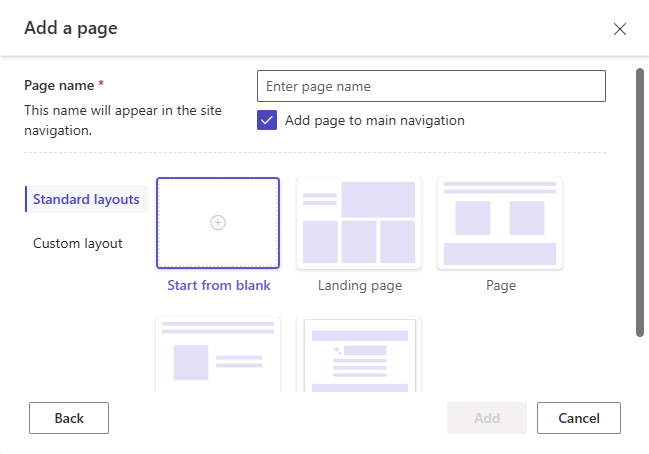Screen dimensions: 649x454
Task: Switch to Standard layouts tab
Action: coord(86,199)
